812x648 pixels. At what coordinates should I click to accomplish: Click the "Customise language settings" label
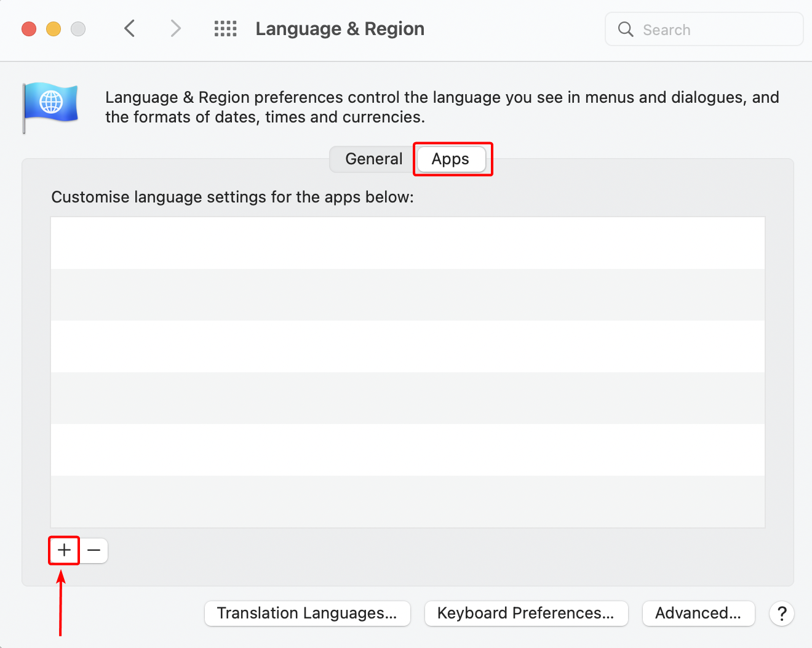[x=233, y=197]
